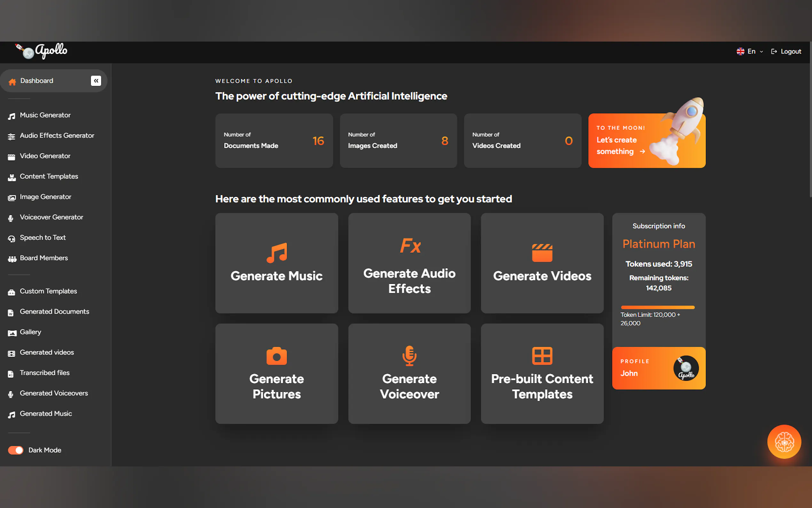Open Speech to Text in sidebar
Image resolution: width=812 pixels, height=508 pixels.
(43, 238)
